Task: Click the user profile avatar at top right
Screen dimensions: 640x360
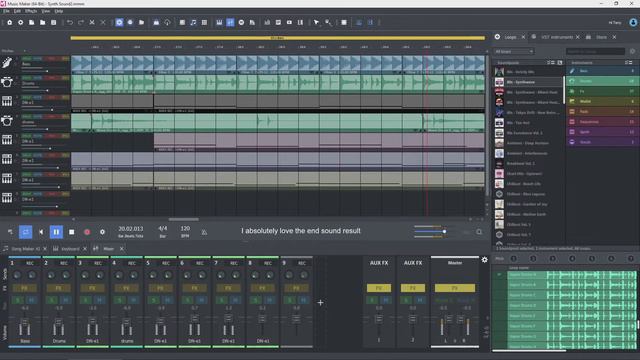Action: [633, 22]
